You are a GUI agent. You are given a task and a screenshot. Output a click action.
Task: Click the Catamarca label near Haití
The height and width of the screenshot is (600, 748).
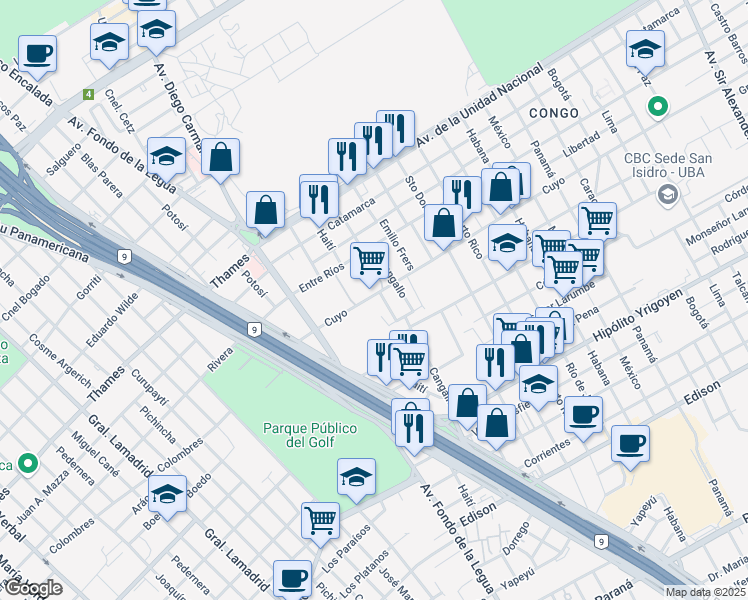352,214
